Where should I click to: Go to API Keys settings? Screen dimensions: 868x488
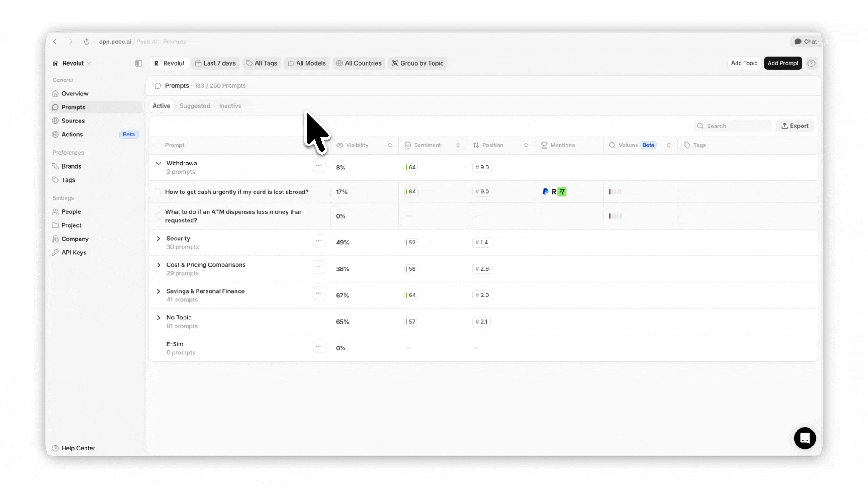click(74, 253)
